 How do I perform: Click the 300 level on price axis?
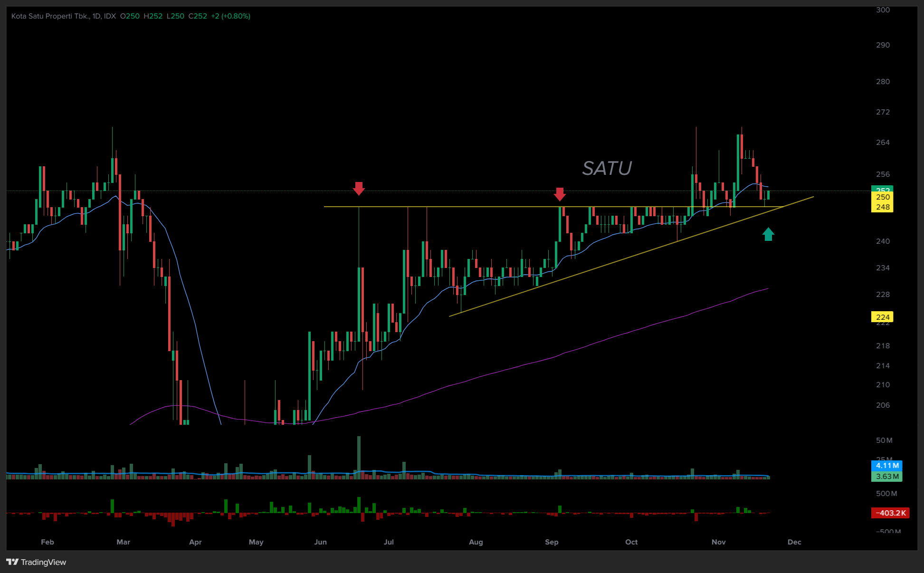coord(883,10)
